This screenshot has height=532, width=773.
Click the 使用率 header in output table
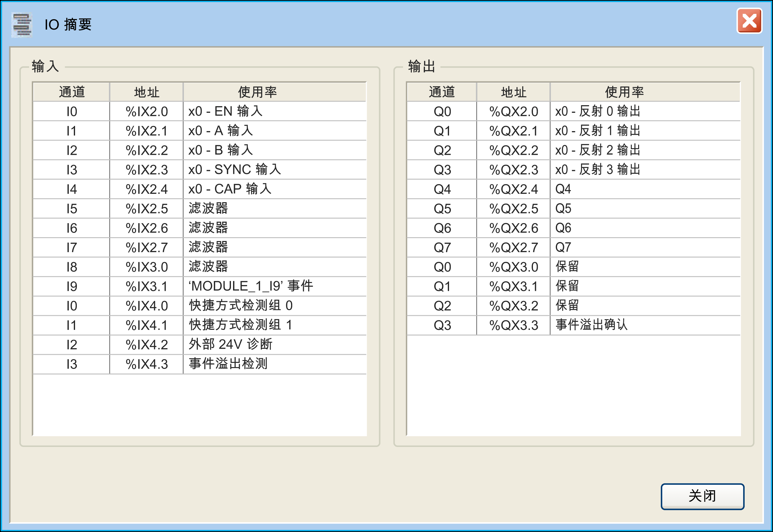pos(624,92)
